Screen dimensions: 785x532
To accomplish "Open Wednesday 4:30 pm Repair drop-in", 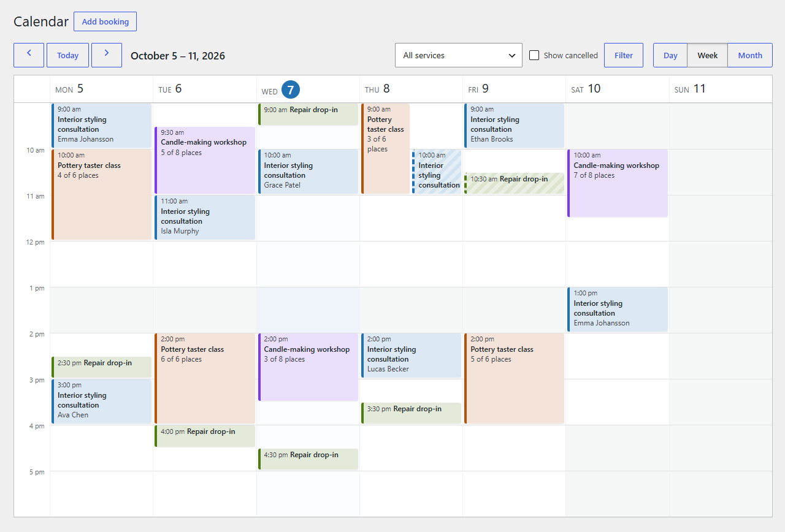I will [308, 459].
